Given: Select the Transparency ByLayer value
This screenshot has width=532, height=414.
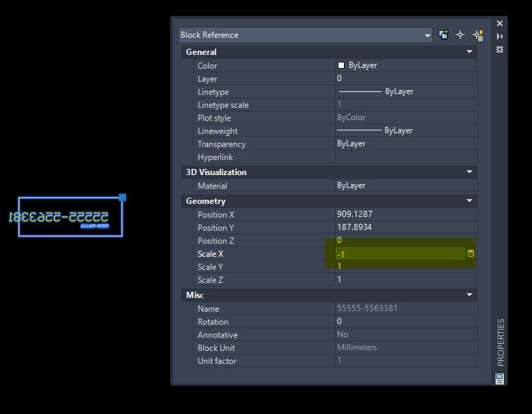Looking at the screenshot, I should coord(406,144).
